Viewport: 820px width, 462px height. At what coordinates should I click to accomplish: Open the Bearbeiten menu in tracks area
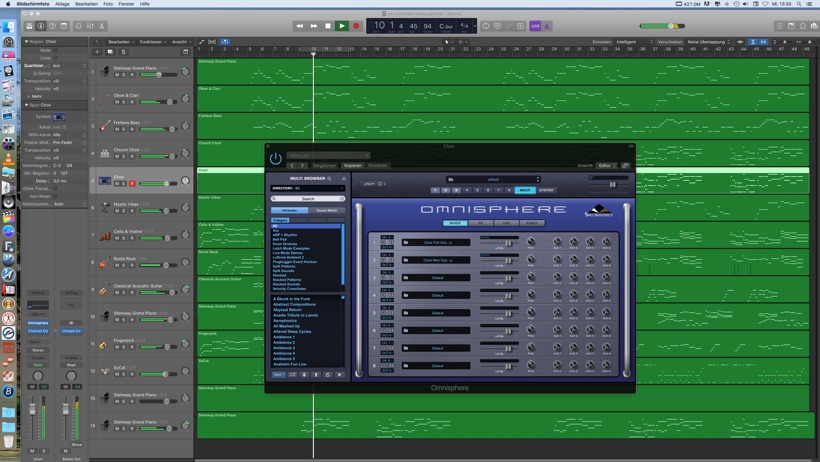[x=121, y=42]
